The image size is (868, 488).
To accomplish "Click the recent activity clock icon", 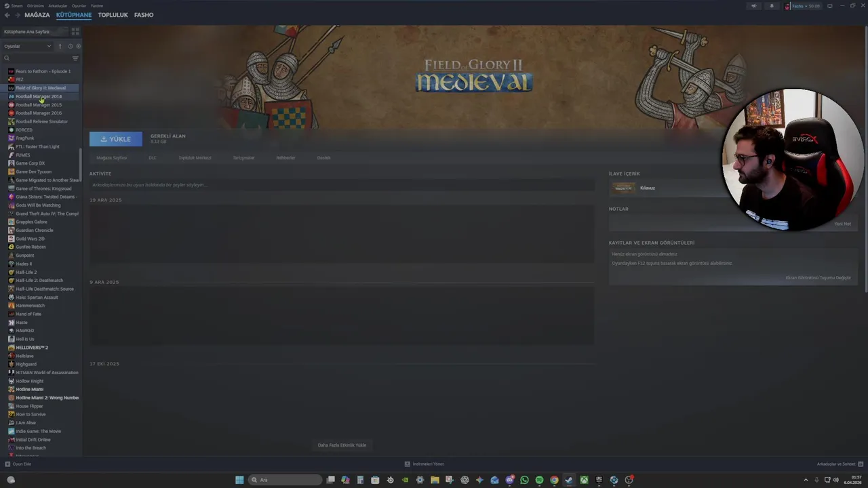I will coord(70,46).
